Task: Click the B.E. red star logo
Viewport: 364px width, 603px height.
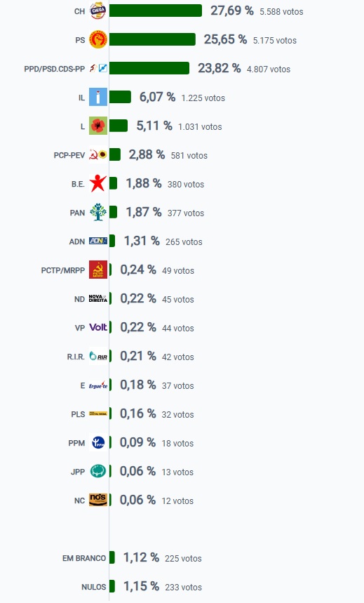Action: coord(98,183)
